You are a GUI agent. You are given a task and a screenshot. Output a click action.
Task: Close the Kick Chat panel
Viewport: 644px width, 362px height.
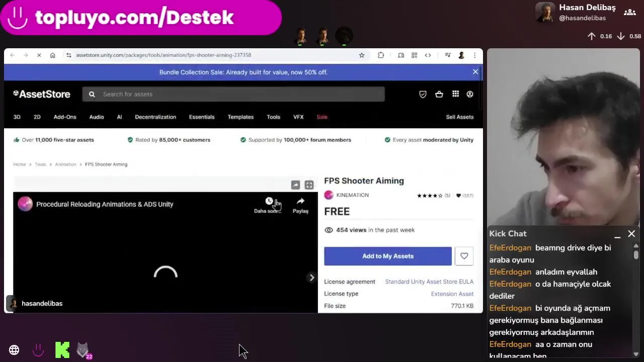[631, 234]
